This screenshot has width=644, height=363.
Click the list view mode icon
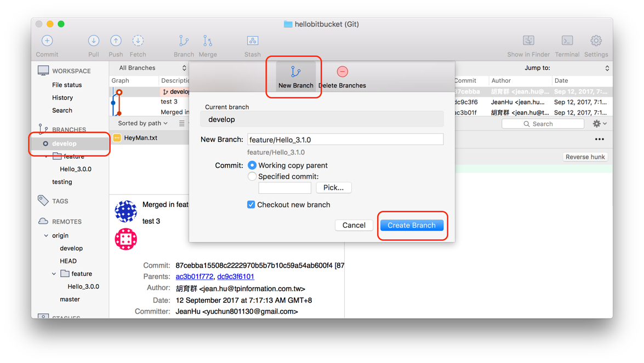coord(181,123)
